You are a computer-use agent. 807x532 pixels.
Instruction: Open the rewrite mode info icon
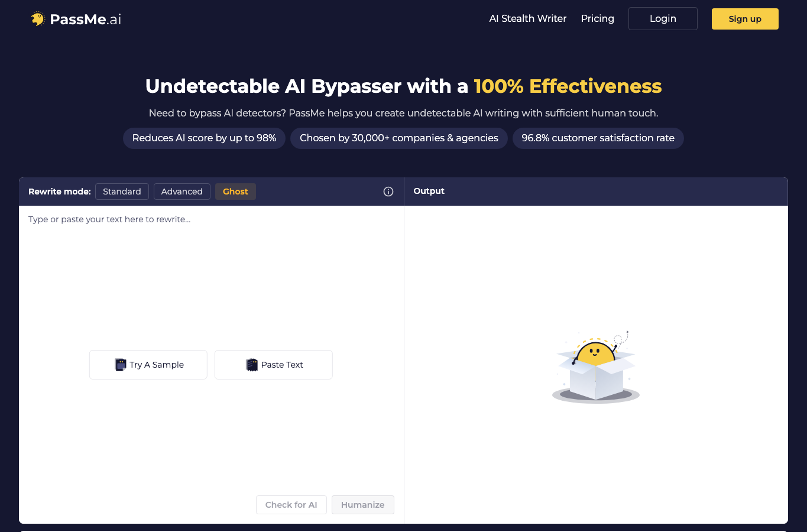[388, 192]
